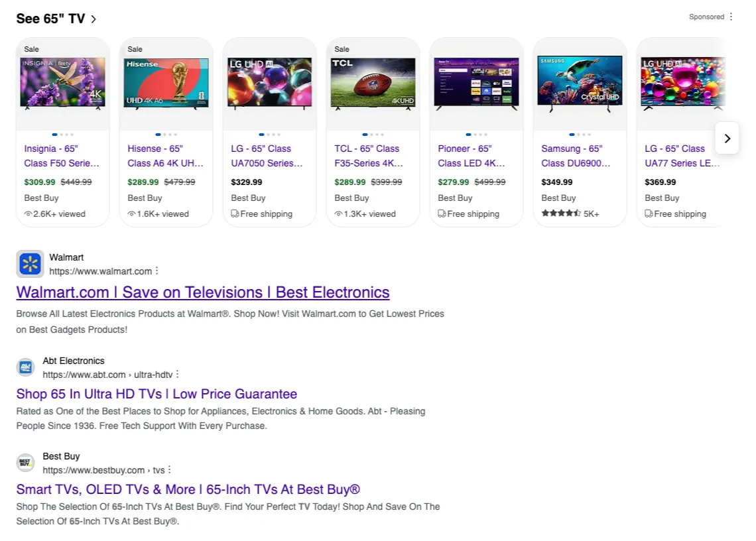Open the Abt Electronics site favicon
Screen dimensions: 756x541
26,367
